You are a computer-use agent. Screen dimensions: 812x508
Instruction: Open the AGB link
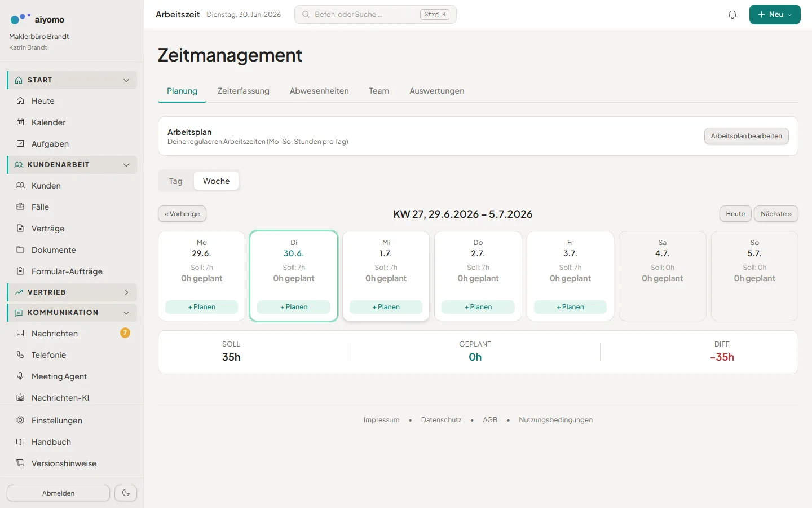tap(490, 420)
